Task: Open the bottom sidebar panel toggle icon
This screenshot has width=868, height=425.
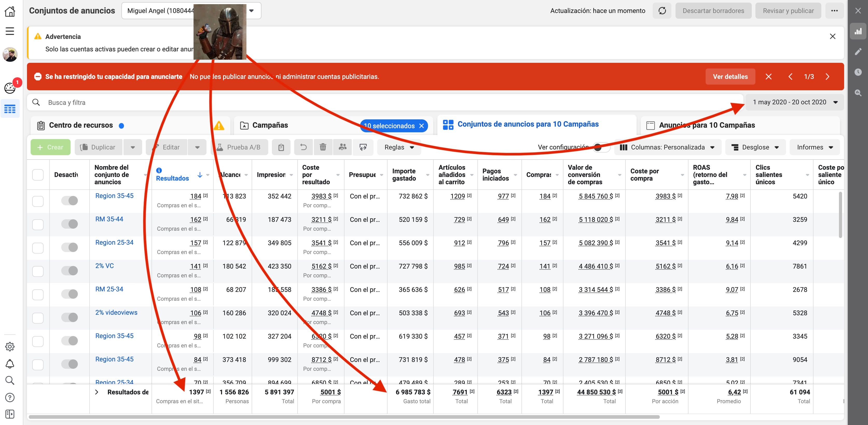Action: (10, 414)
